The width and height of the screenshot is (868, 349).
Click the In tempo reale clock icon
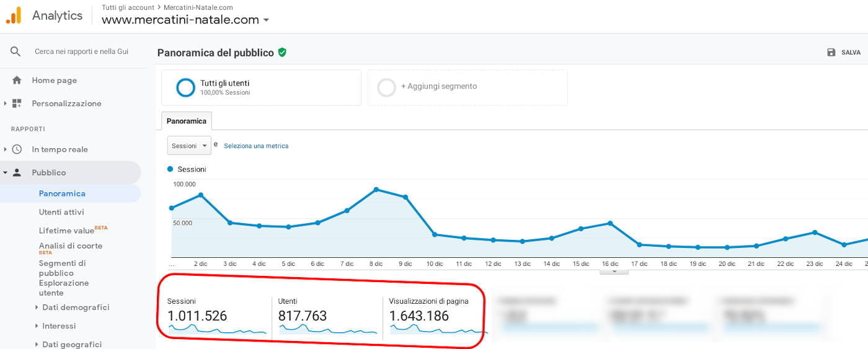pos(17,149)
